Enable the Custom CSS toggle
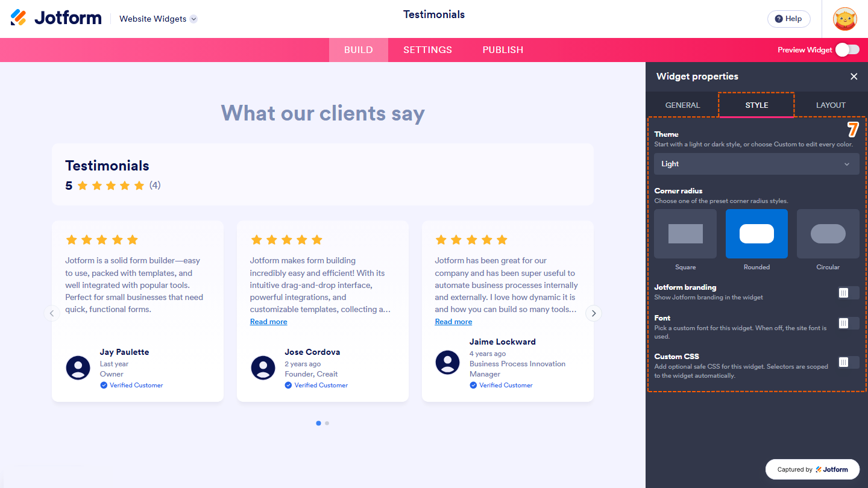 (x=848, y=362)
